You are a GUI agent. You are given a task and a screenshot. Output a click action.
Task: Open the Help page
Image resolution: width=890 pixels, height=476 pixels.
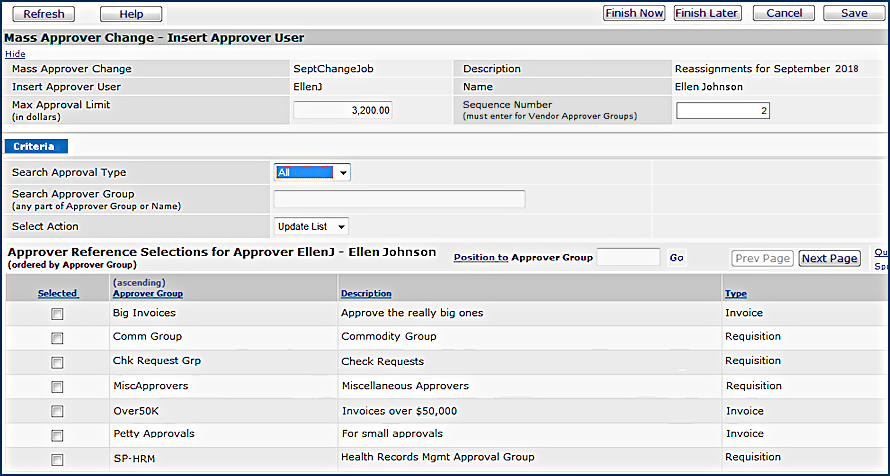click(131, 14)
